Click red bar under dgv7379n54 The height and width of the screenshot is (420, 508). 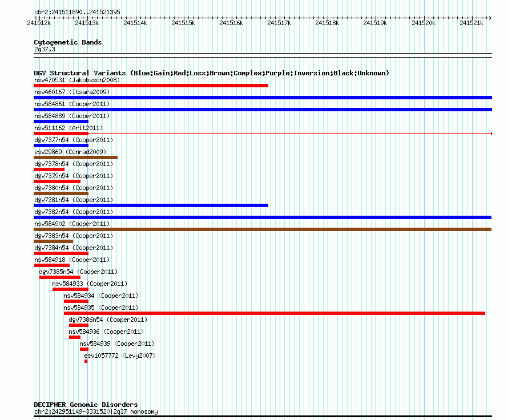57,181
